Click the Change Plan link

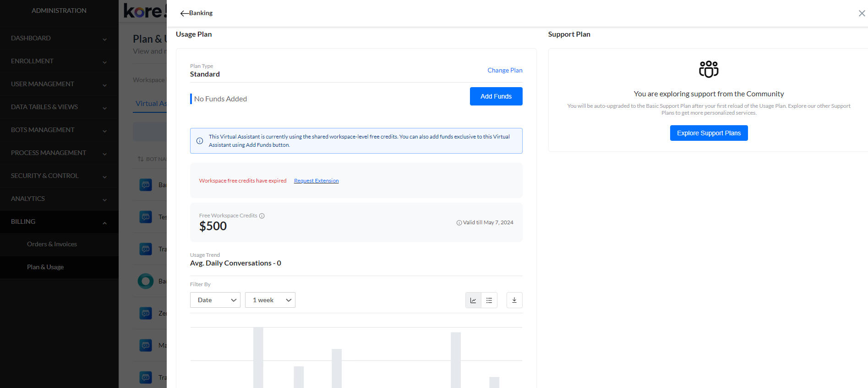click(x=505, y=70)
